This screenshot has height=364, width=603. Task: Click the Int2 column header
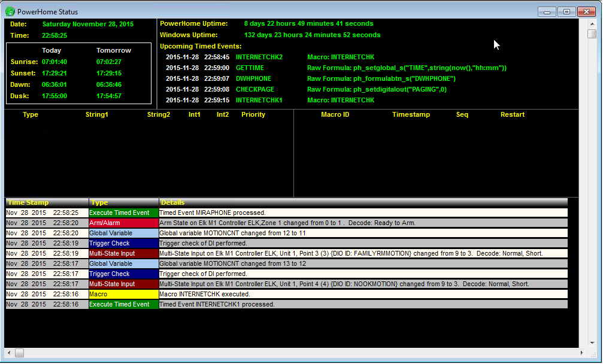223,114
